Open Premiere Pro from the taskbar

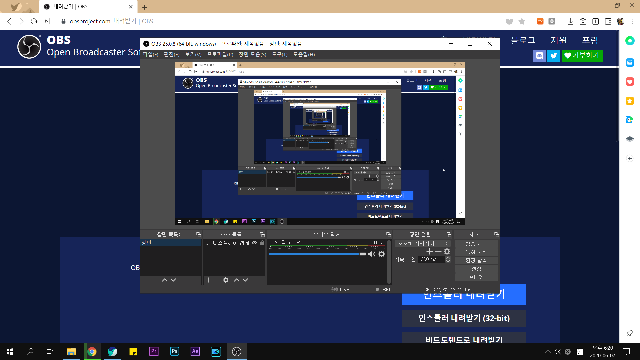pyautogui.click(x=154, y=351)
